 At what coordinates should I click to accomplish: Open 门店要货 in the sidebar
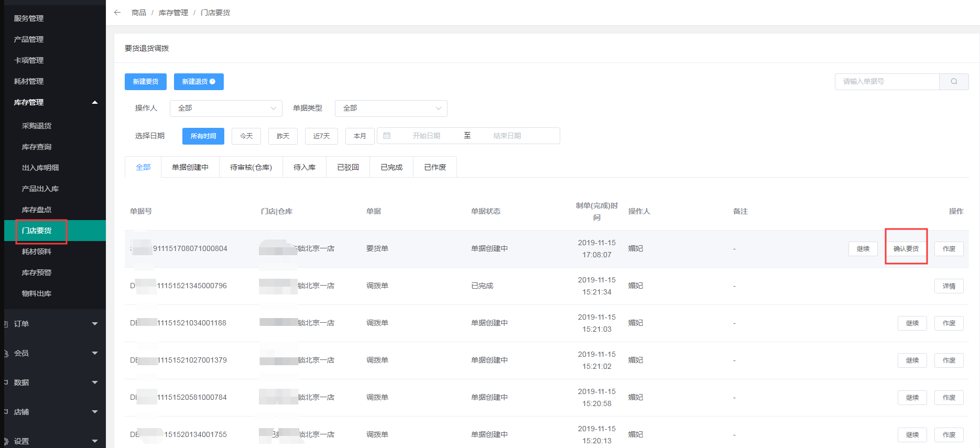55,231
